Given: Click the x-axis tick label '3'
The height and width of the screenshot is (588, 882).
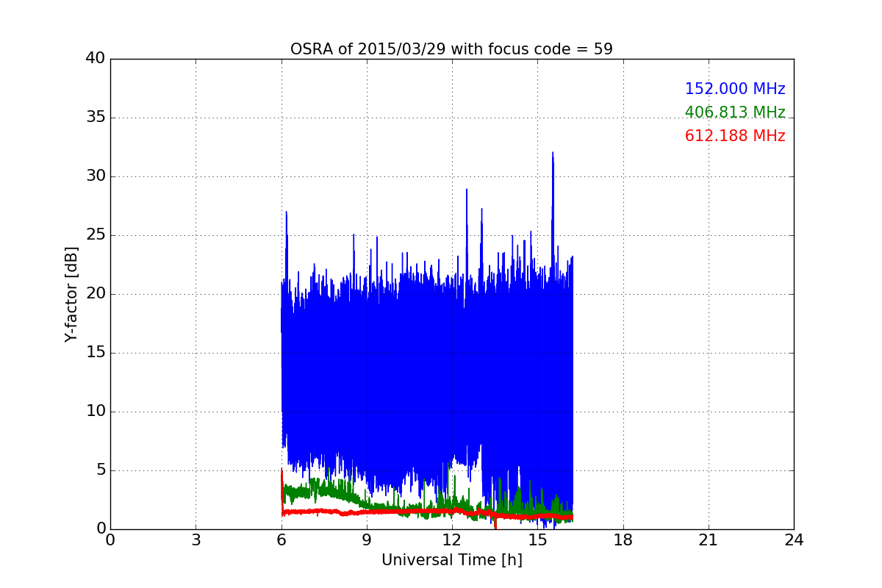Looking at the screenshot, I should click(196, 540).
